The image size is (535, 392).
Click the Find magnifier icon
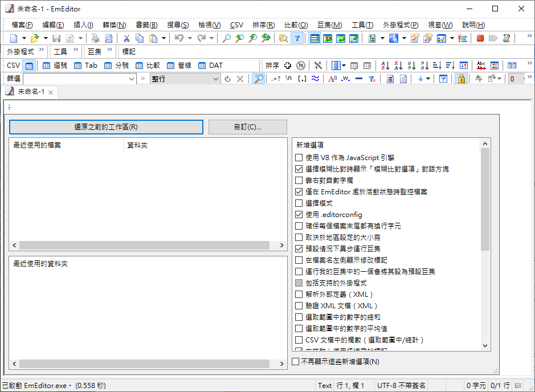[x=226, y=38]
